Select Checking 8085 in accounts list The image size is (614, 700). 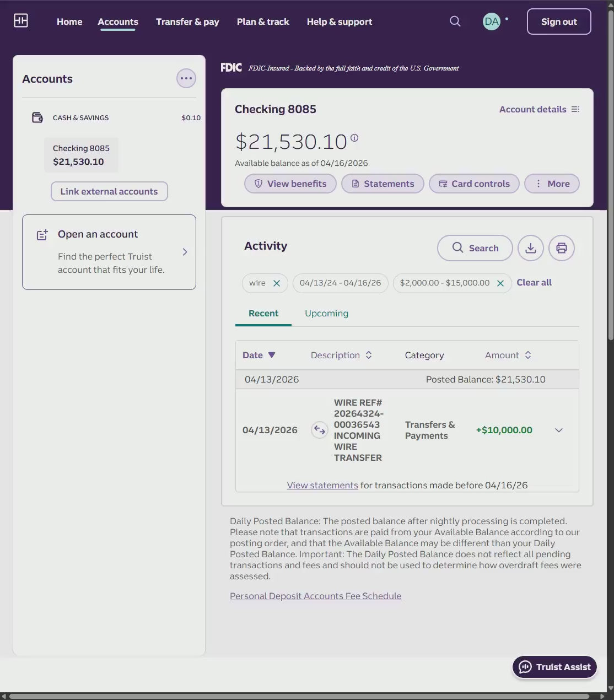click(81, 155)
